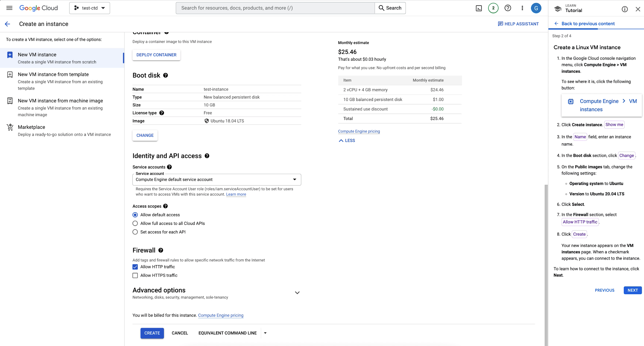Open the Learn more link
644x346 pixels.
tap(236, 194)
